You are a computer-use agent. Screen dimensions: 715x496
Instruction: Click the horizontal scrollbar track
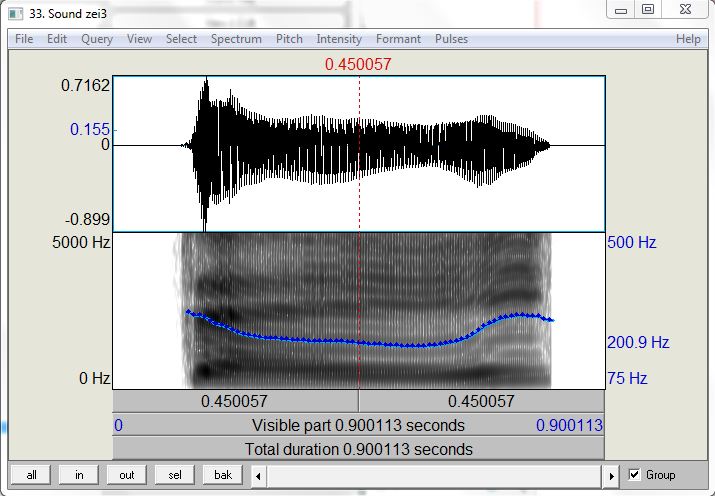click(434, 476)
